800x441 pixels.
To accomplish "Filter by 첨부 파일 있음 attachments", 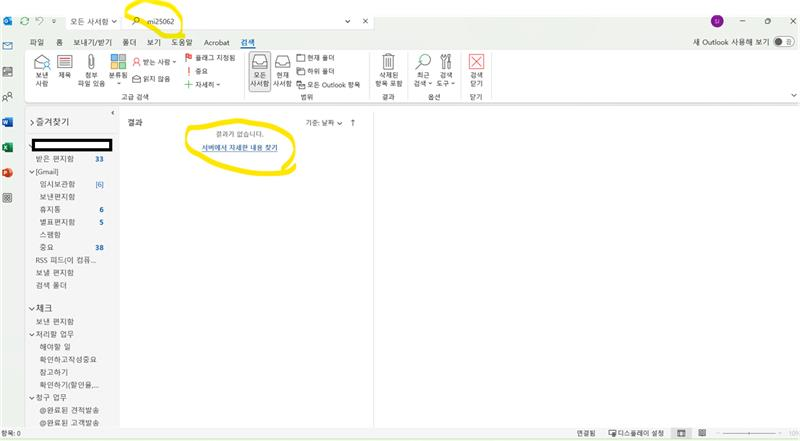I will pyautogui.click(x=91, y=70).
